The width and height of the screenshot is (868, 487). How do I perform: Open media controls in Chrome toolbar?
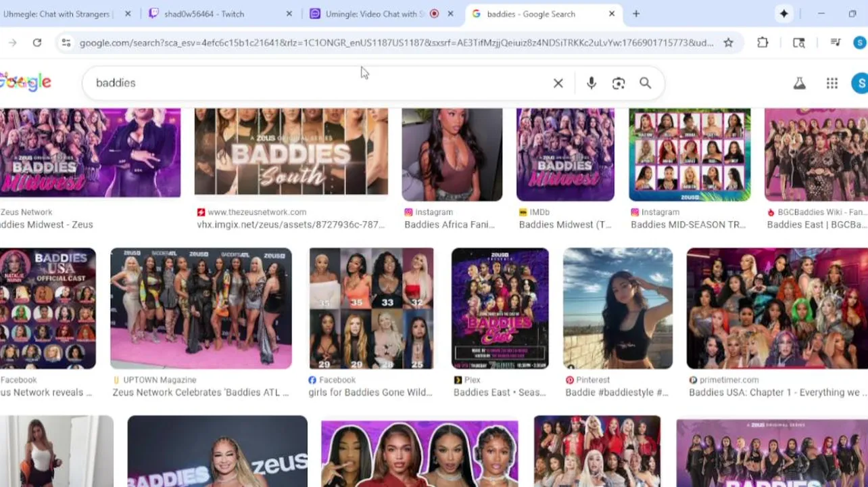[836, 43]
